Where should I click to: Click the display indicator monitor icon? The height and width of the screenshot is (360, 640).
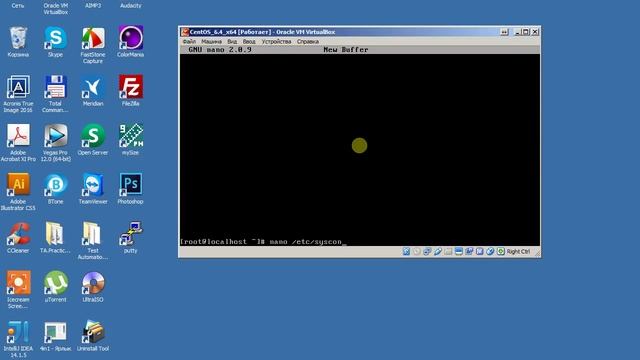pyautogui.click(x=459, y=251)
